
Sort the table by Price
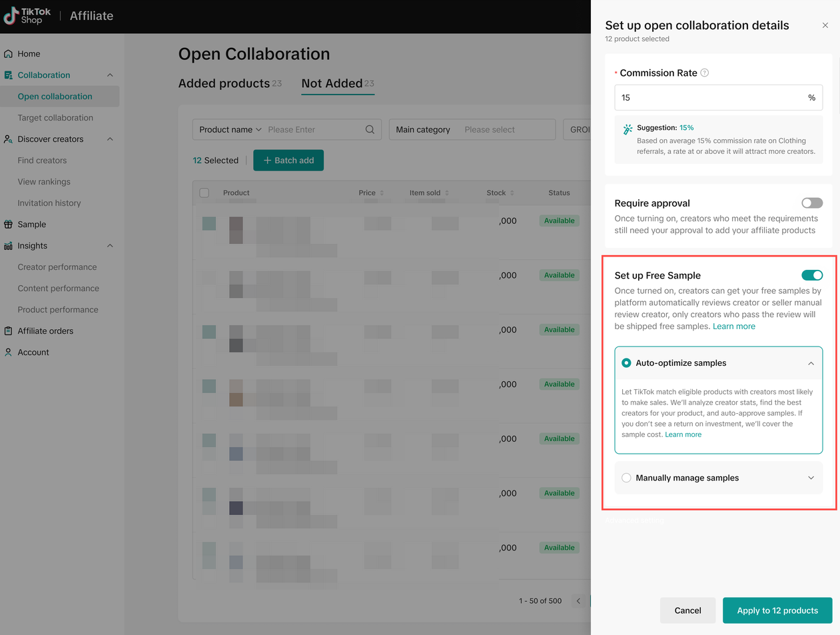tap(381, 193)
